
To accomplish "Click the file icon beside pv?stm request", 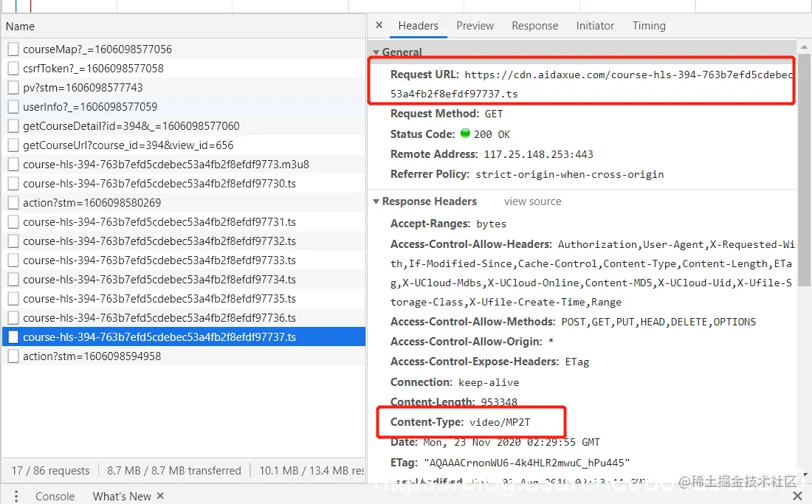I will click(x=13, y=88).
